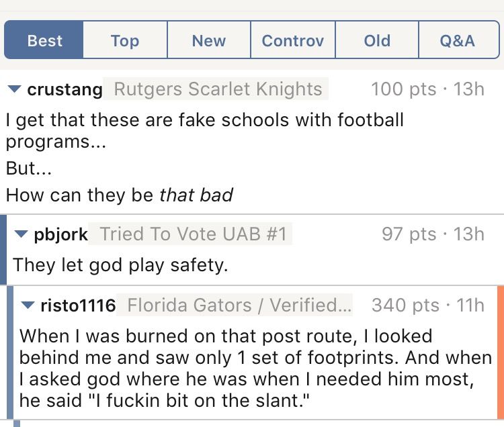This screenshot has height=427, width=504.
Task: Collapse crustang's comment thread triangle
Action: [x=15, y=89]
